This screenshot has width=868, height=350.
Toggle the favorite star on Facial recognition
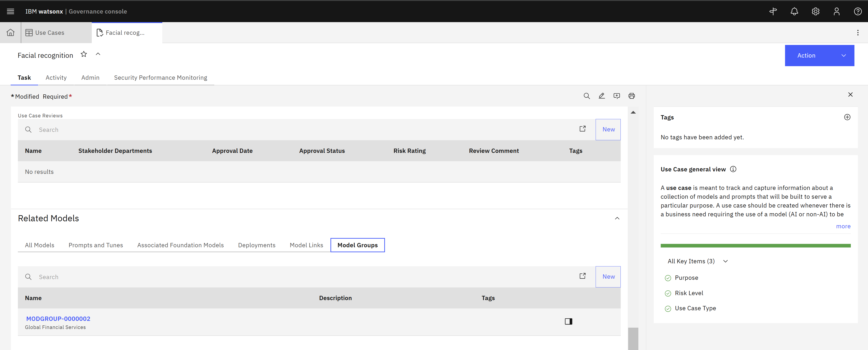coord(84,54)
